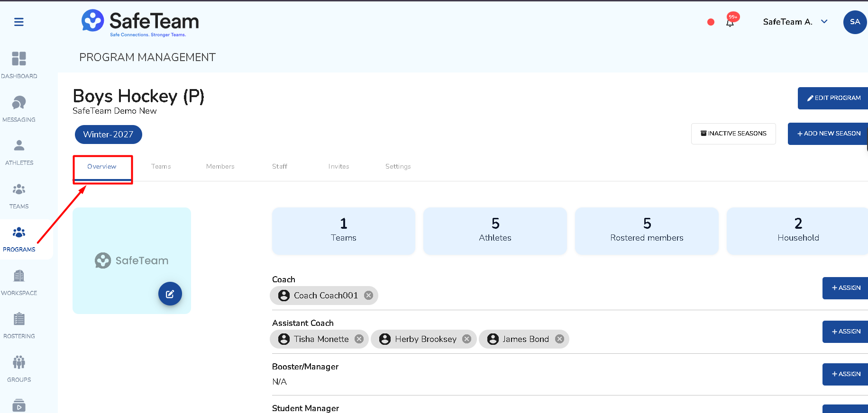Click Herby Brooksey person icon
Image resolution: width=868 pixels, height=413 pixels.
385,339
